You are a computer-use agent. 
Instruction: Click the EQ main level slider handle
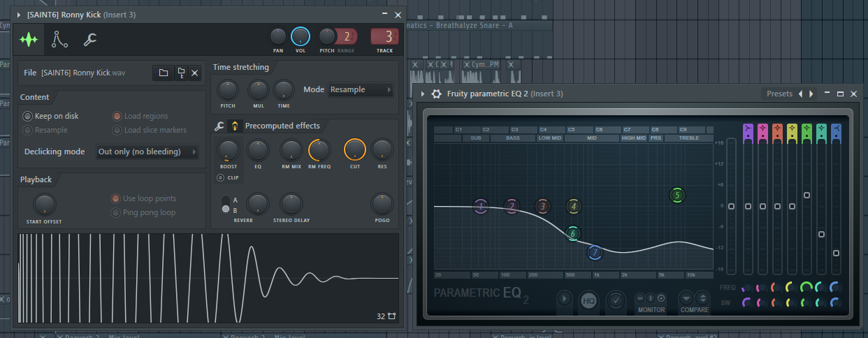coord(731,206)
